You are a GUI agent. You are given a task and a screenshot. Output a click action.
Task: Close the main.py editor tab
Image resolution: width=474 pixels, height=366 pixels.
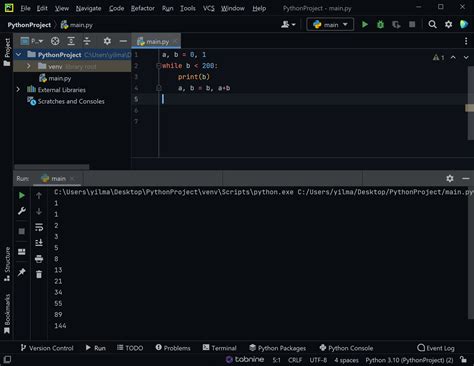click(x=175, y=42)
